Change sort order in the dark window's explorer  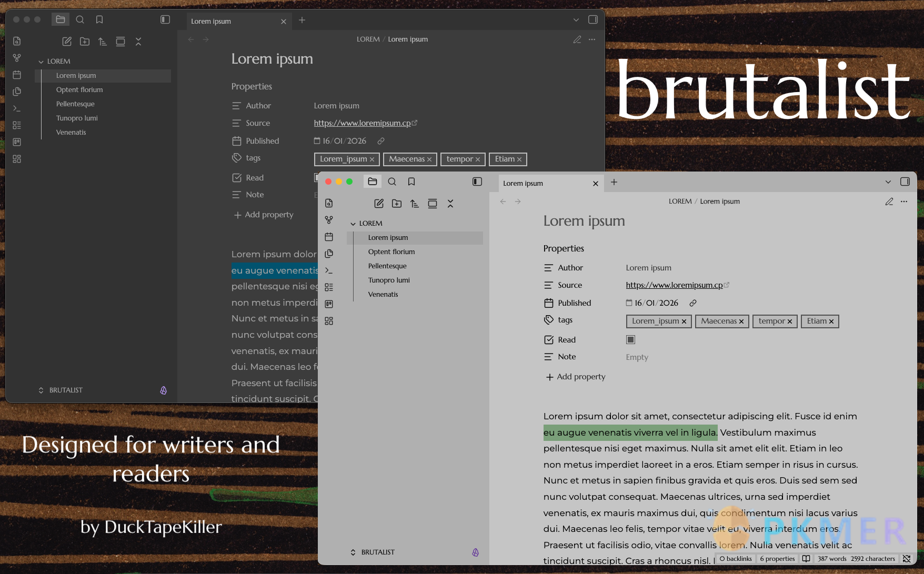(x=103, y=42)
